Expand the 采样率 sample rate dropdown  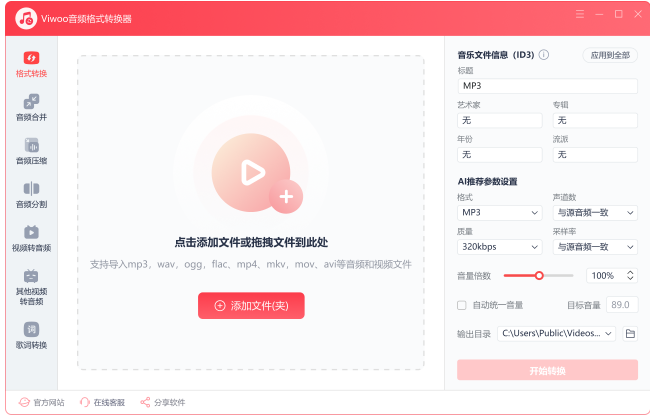coord(595,247)
